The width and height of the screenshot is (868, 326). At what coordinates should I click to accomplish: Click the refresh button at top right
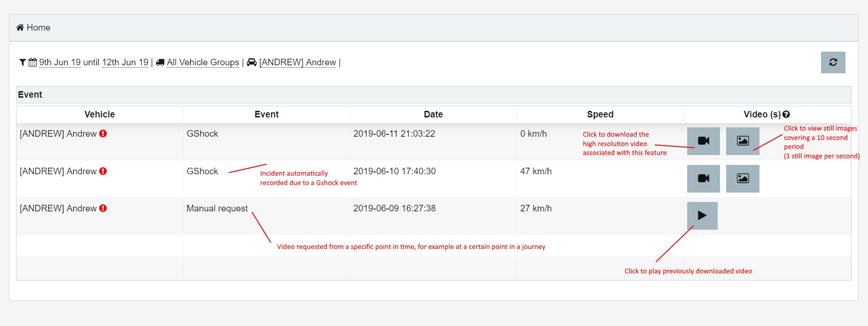pos(833,62)
